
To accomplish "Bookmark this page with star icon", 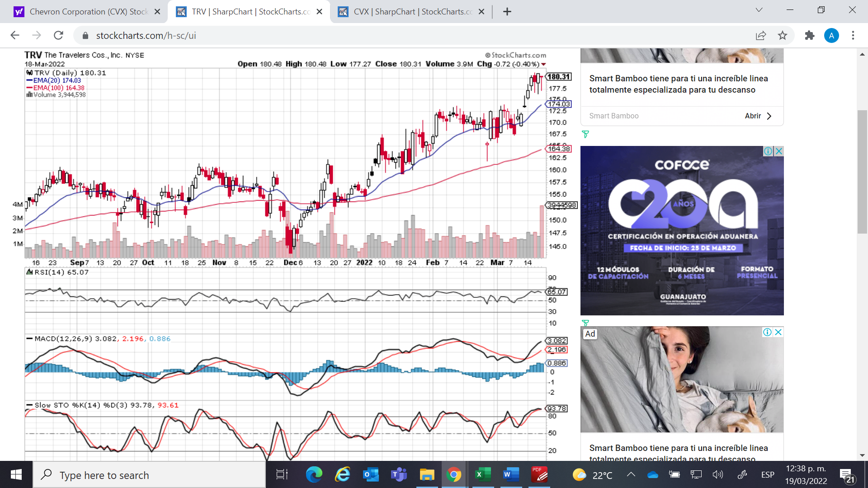I will point(783,35).
